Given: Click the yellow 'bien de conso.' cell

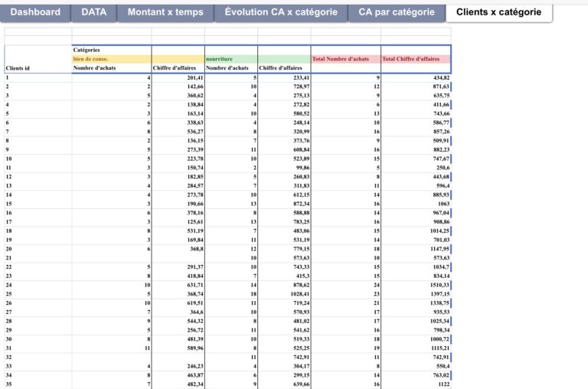Looking at the screenshot, I should [x=111, y=59].
